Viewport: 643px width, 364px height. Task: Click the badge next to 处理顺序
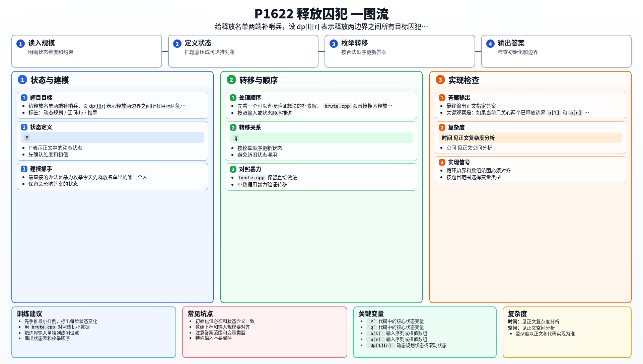233,98
